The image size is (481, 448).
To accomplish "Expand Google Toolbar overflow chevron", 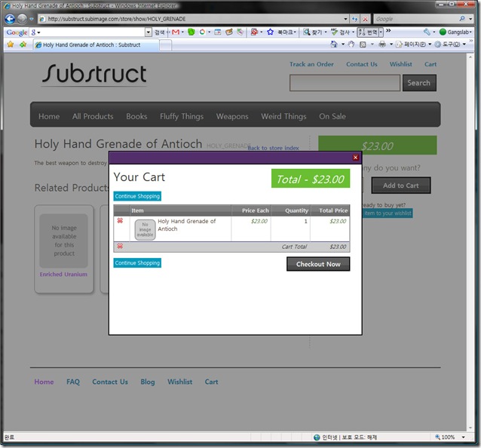I will point(388,30).
